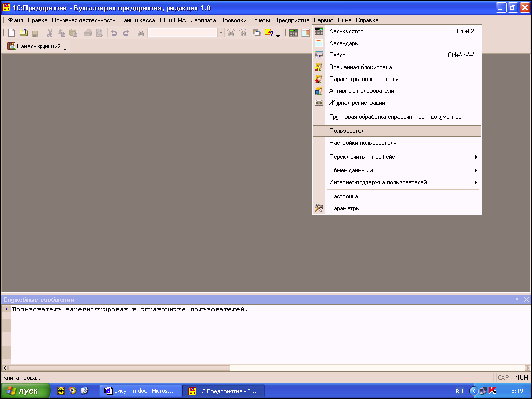Click the undo arrow in toolbar
This screenshot has height=399, width=532.
(x=114, y=33)
